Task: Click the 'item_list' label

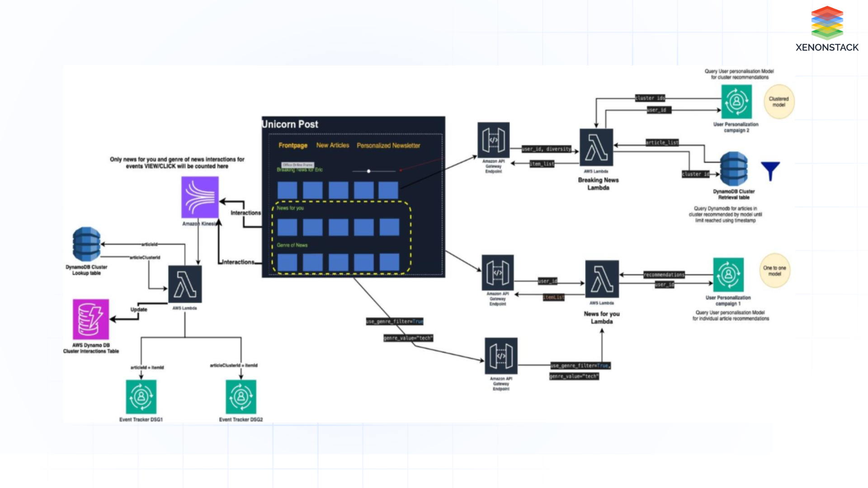Action: click(x=542, y=164)
